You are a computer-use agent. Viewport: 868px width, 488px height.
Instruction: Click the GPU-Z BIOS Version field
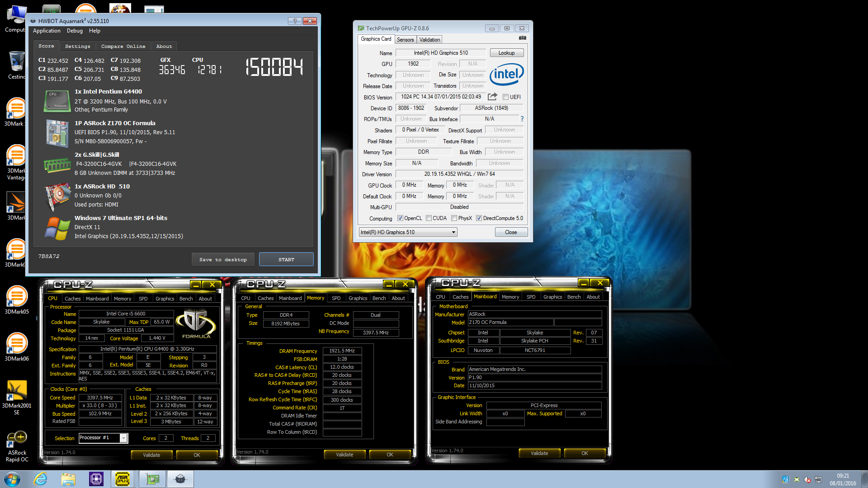coord(441,97)
